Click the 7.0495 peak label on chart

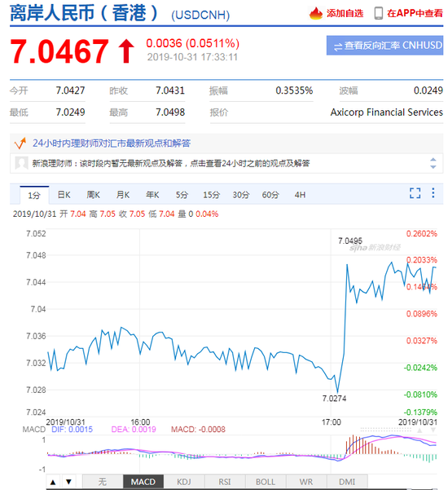tap(350, 241)
